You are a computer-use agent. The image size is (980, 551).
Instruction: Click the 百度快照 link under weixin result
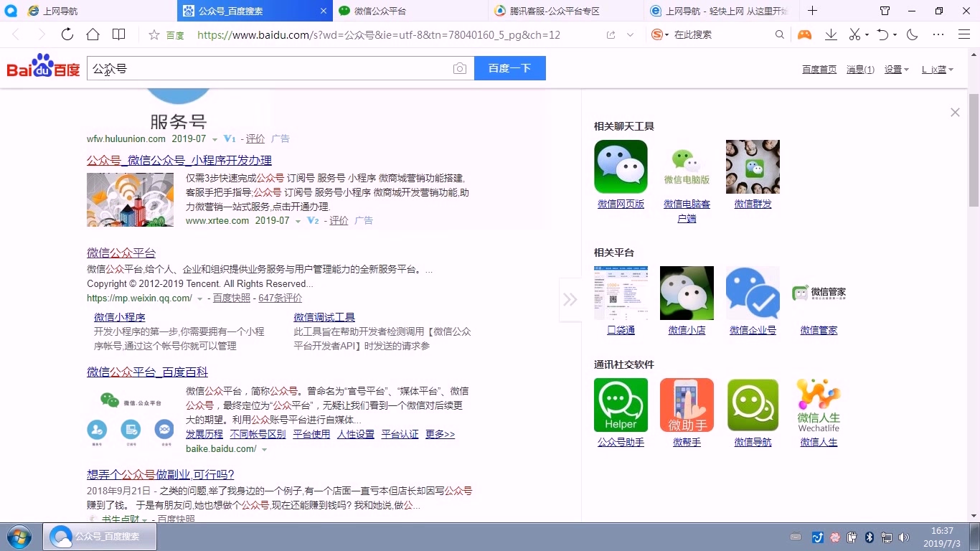tap(232, 298)
